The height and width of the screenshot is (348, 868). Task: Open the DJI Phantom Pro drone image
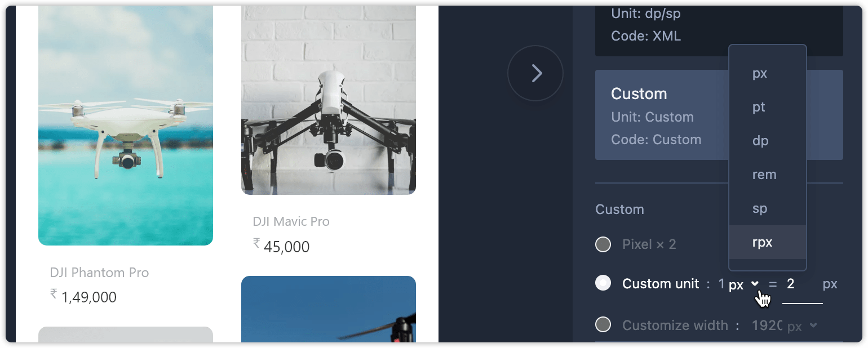tap(126, 126)
